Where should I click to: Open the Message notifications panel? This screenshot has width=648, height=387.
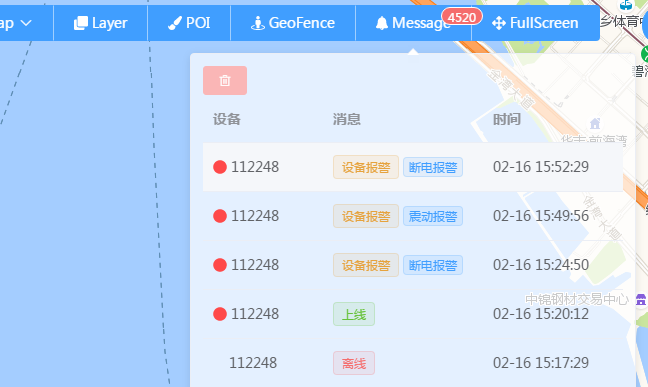(x=413, y=23)
